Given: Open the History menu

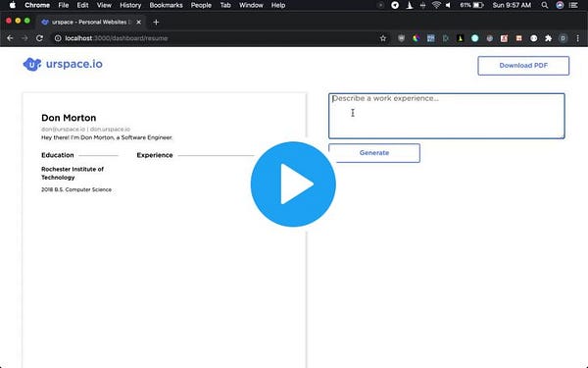Looking at the screenshot, I should [x=130, y=5].
